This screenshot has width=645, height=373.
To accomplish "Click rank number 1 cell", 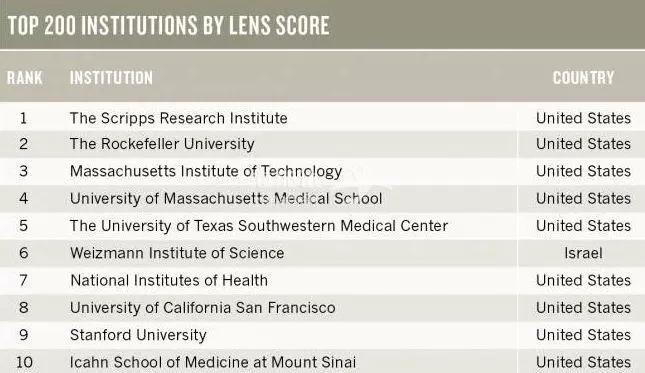I will 23,118.
